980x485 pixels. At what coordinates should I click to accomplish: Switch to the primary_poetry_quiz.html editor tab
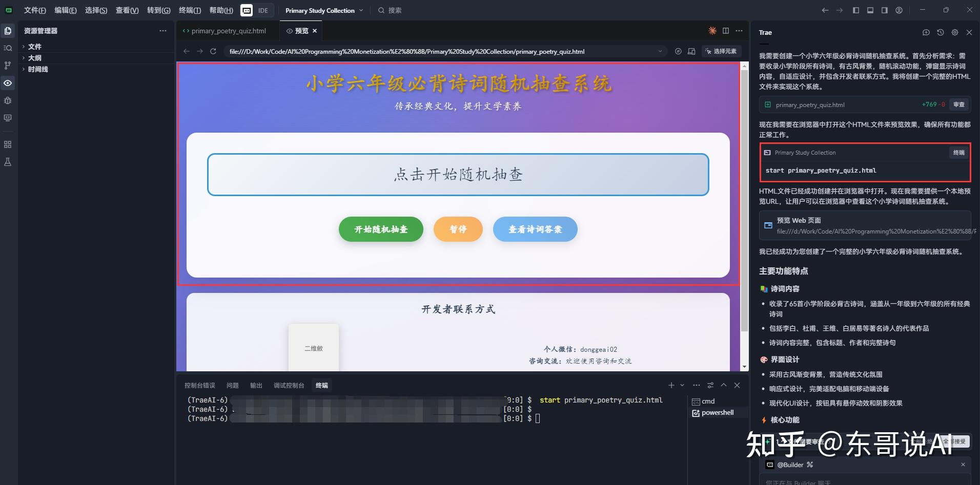click(228, 31)
